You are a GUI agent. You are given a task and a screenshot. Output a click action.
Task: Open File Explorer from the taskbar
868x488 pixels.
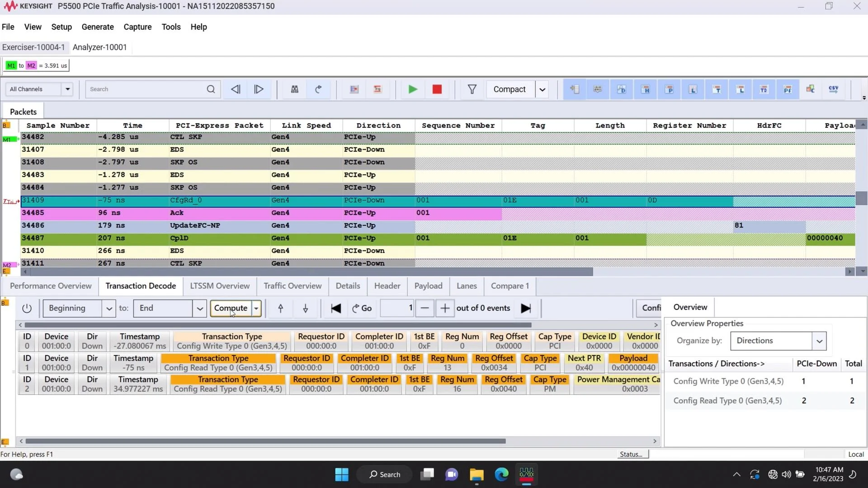coord(476,474)
